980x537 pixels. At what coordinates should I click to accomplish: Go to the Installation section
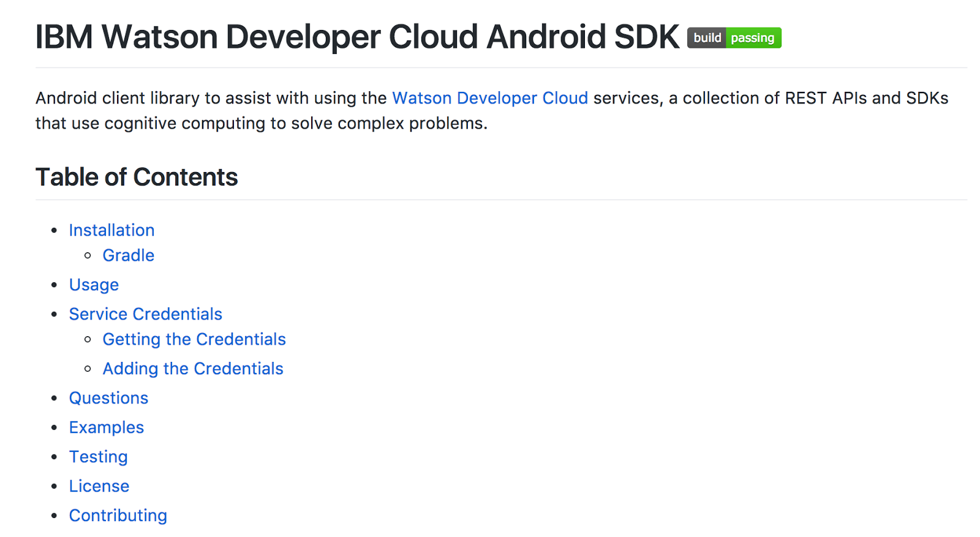click(x=111, y=230)
